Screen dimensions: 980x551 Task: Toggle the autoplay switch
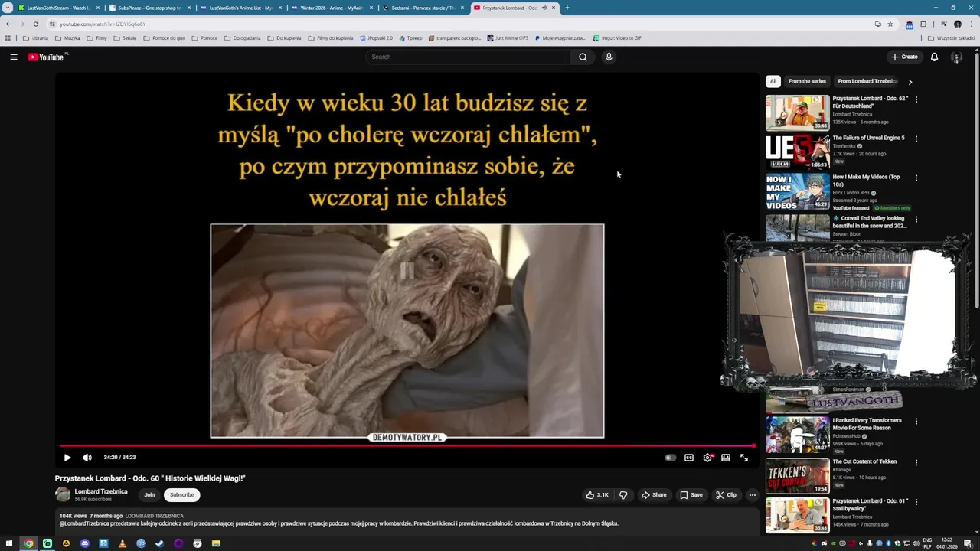tap(670, 458)
